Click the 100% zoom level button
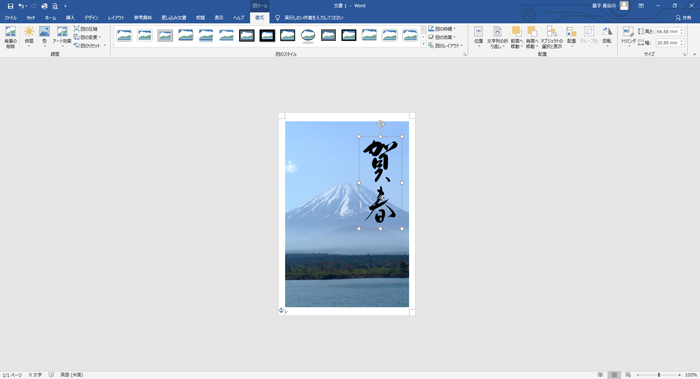 pyautogui.click(x=691, y=375)
